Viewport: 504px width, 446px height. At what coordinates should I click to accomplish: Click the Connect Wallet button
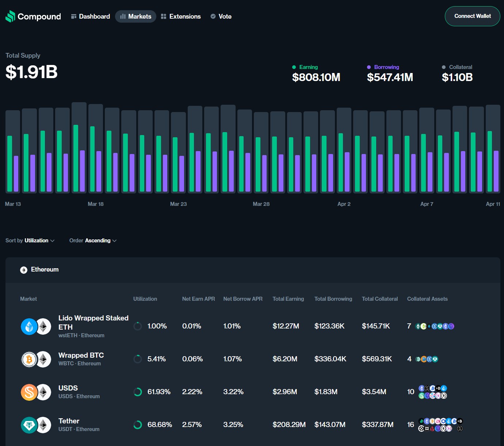click(x=472, y=16)
